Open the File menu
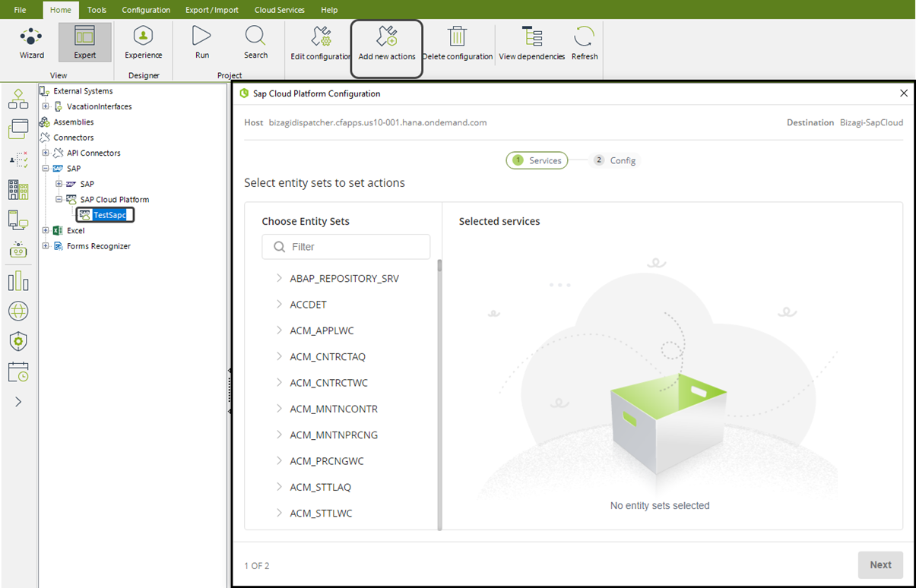 coord(20,10)
